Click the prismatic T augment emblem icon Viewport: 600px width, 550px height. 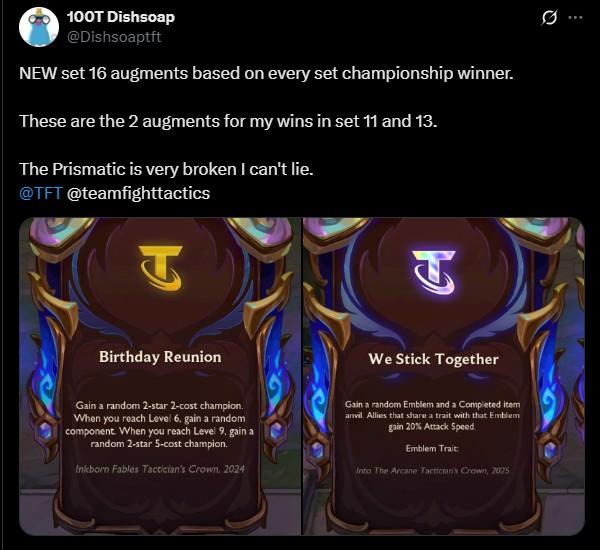(x=433, y=272)
